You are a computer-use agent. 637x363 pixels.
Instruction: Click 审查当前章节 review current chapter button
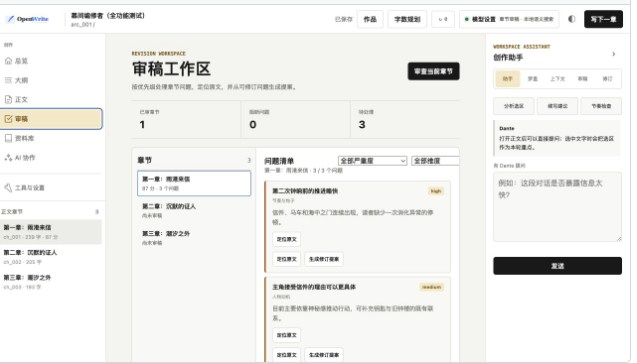(433, 71)
